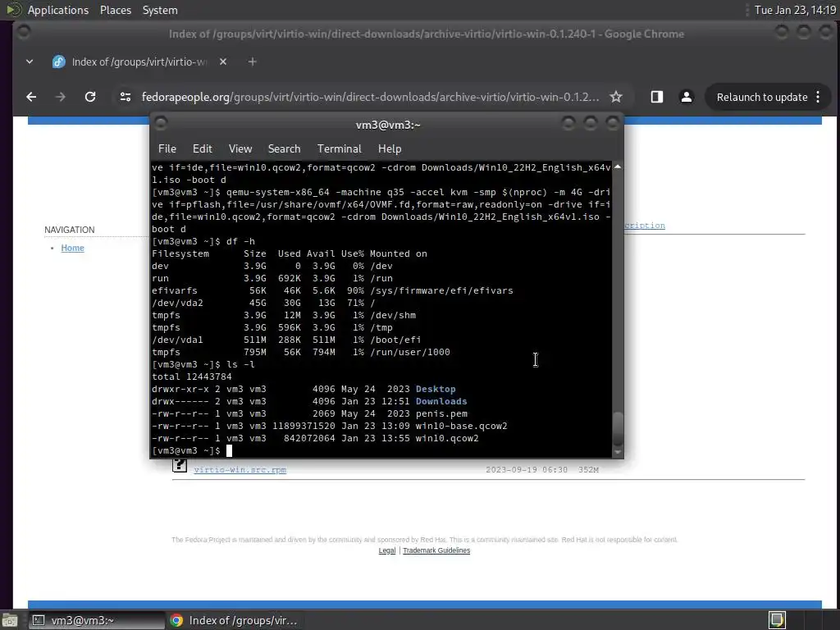Follow the Home navigation link
Viewport: 840px width, 630px height.
pyautogui.click(x=72, y=248)
